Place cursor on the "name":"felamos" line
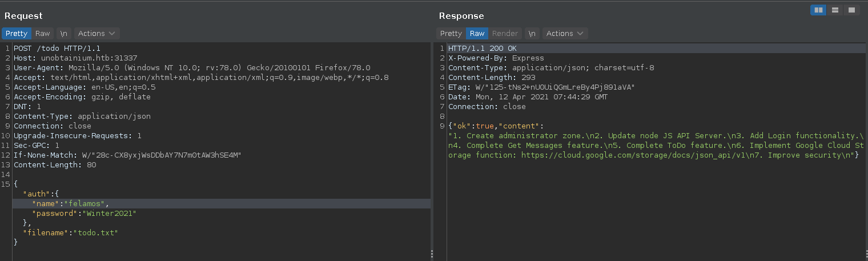This screenshot has width=868, height=261. pos(70,203)
